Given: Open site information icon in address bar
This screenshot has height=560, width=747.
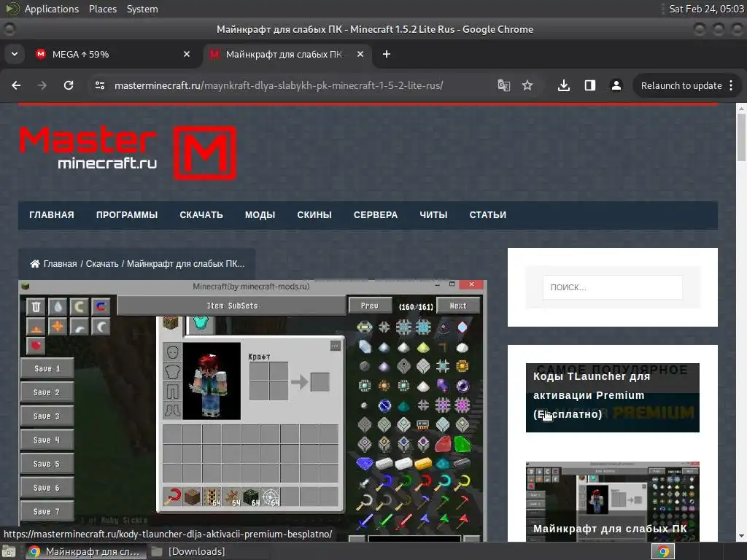Looking at the screenshot, I should click(x=99, y=85).
